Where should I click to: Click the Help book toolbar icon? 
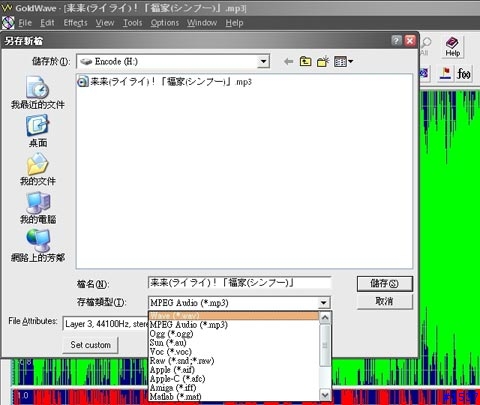pos(452,47)
